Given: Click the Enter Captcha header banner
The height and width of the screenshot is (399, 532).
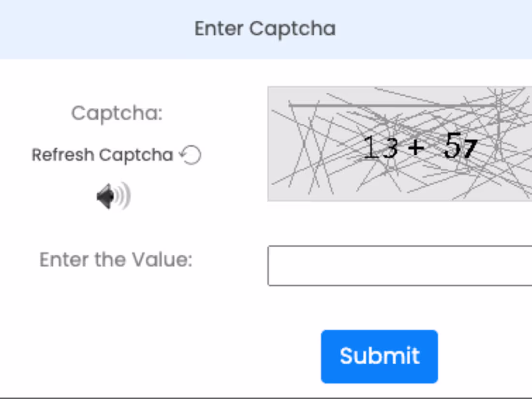Looking at the screenshot, I should (266, 29).
